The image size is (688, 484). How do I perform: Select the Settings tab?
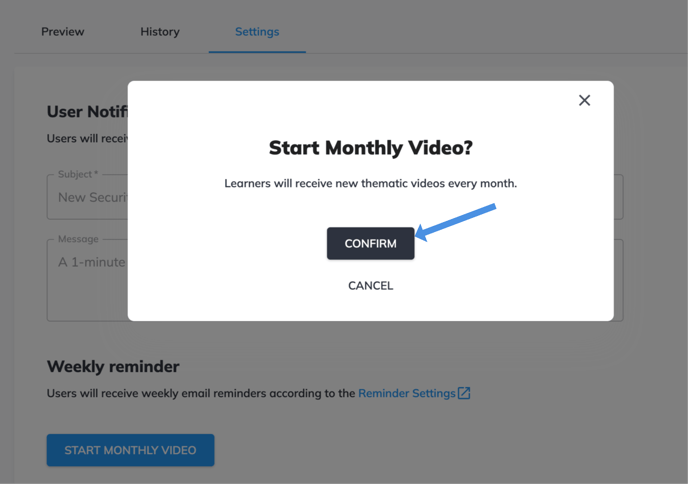(257, 32)
